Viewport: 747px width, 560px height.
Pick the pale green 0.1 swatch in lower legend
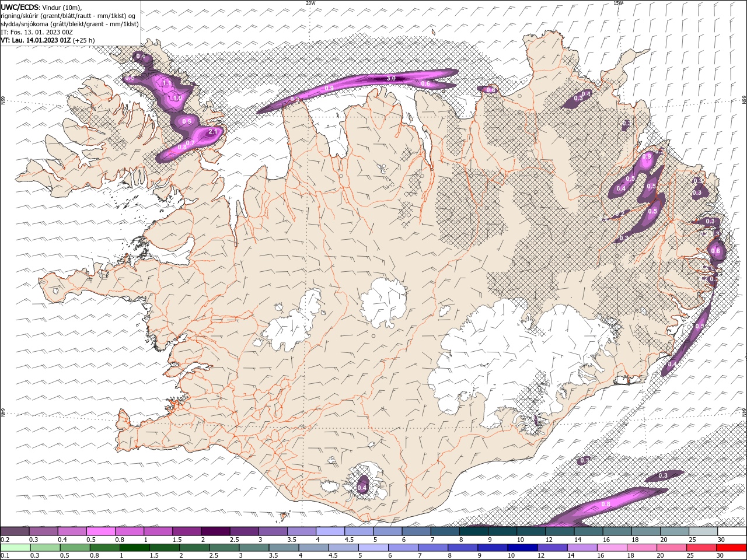click(x=15, y=548)
